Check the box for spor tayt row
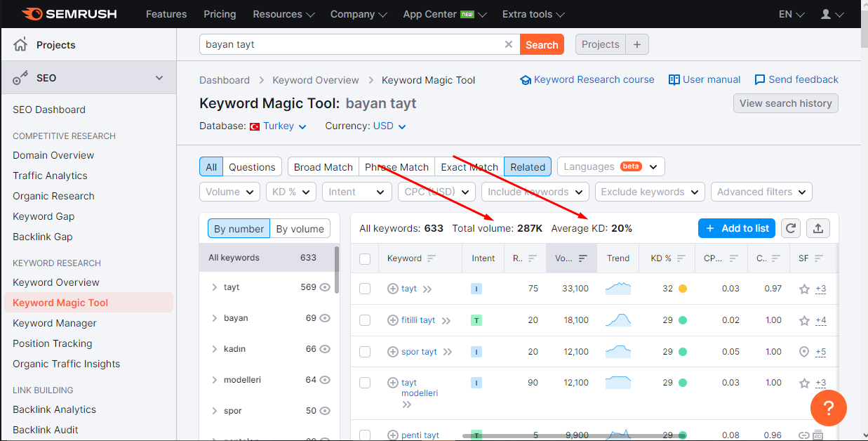The height and width of the screenshot is (441, 868). (365, 352)
